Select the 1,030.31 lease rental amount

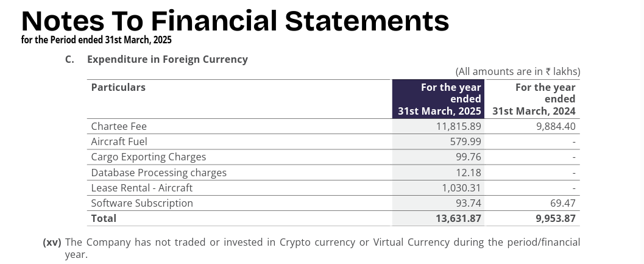(461, 188)
